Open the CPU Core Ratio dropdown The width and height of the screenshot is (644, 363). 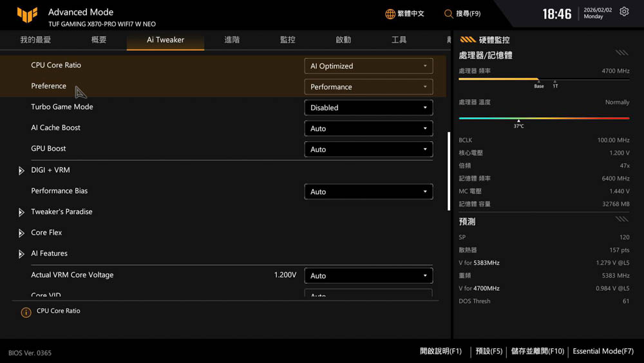(x=368, y=66)
